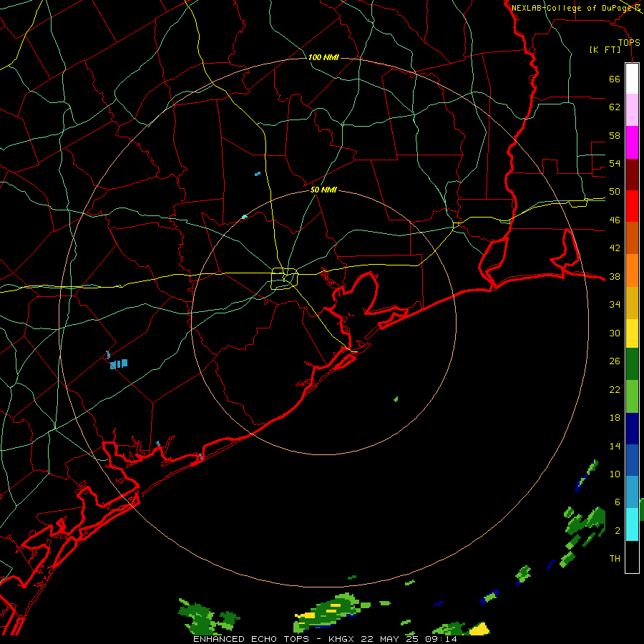The image size is (644, 644).
Task: Click the '22 MAY 25' date text
Action: click(x=391, y=639)
